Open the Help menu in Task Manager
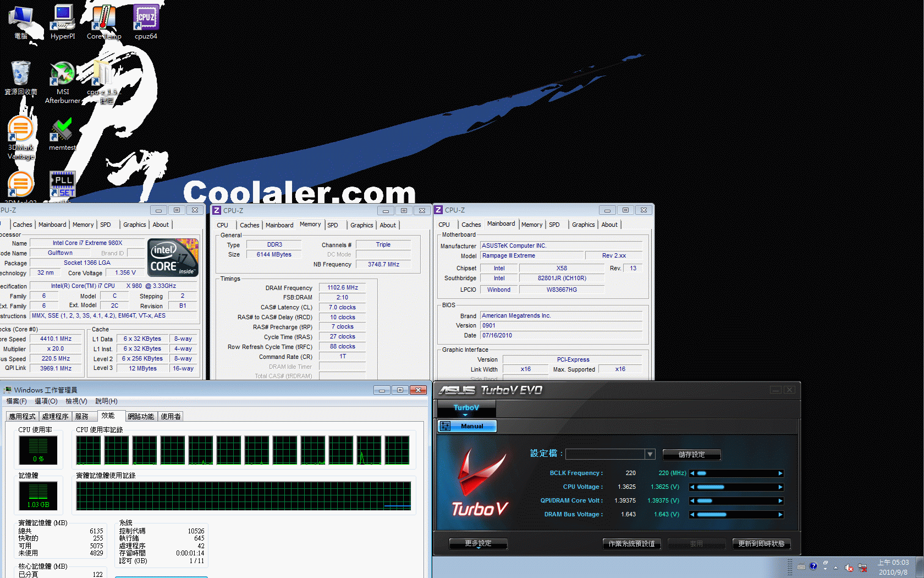The image size is (924, 578). [x=106, y=401]
